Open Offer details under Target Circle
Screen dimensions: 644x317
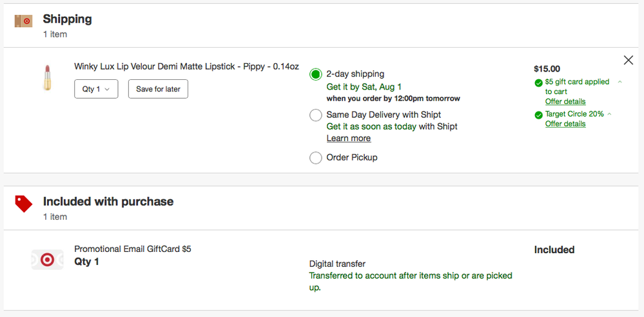(565, 124)
